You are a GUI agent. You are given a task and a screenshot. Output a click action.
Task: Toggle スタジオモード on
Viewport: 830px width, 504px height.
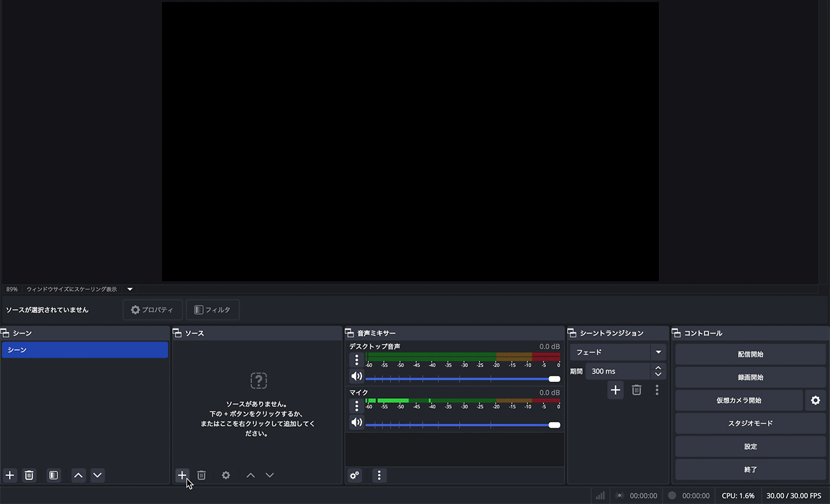click(x=750, y=424)
